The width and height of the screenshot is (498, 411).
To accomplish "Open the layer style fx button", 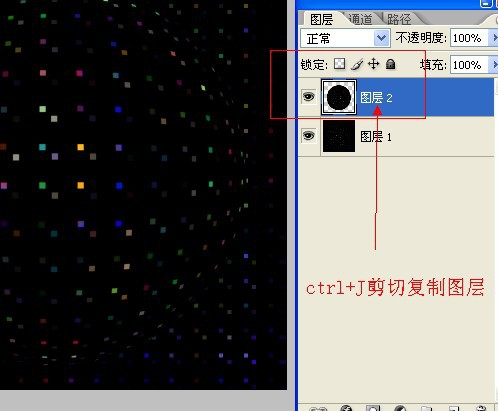I will [346, 408].
